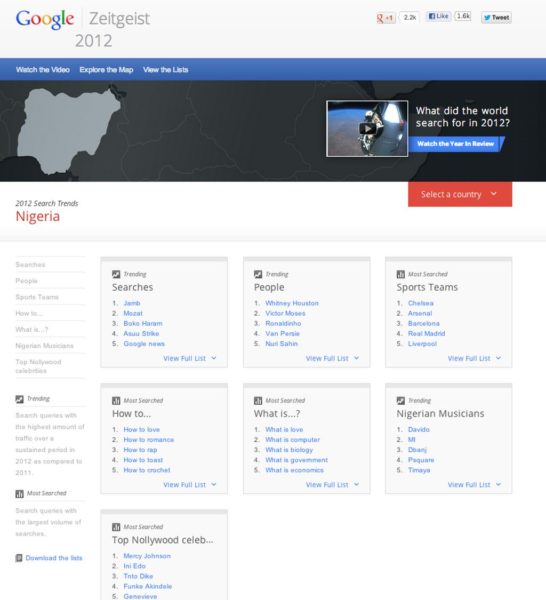Click Searches in the left sidebar
Screen dimensions: 546x600
[30, 265]
